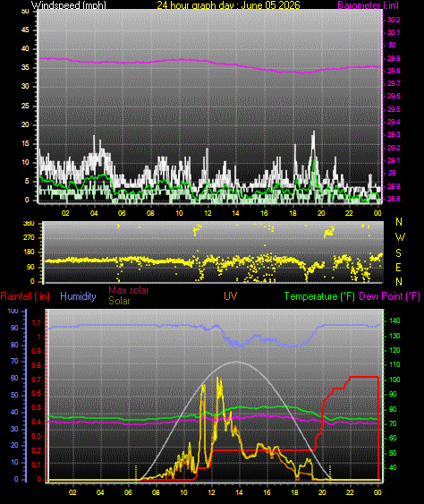Click the Temperature (°F) legend label
This screenshot has width=424, height=504.
319,296
